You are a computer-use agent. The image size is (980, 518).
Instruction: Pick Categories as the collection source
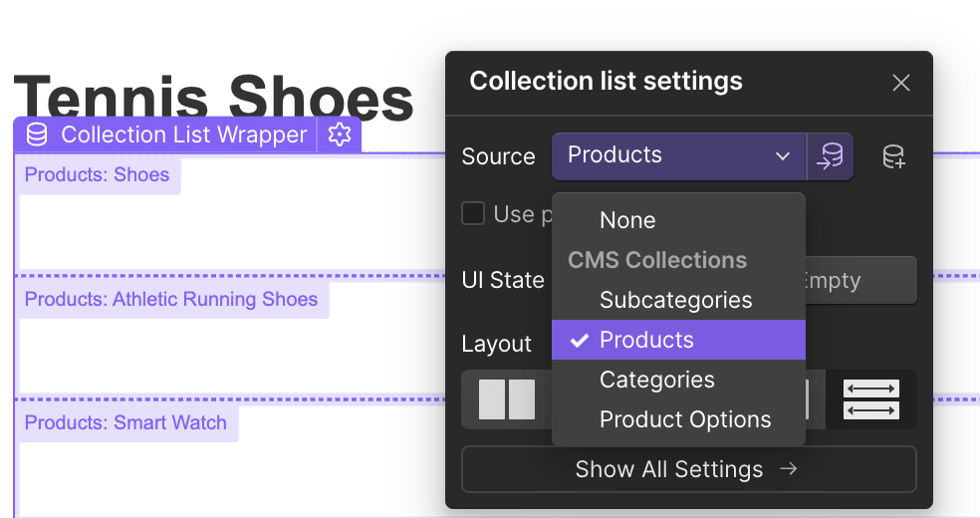pyautogui.click(x=656, y=380)
